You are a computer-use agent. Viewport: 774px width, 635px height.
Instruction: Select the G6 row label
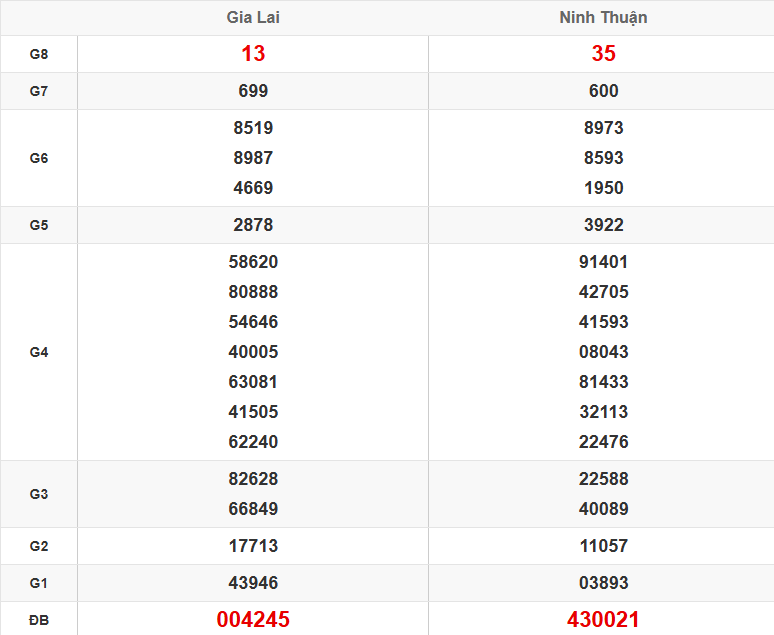tap(39, 158)
